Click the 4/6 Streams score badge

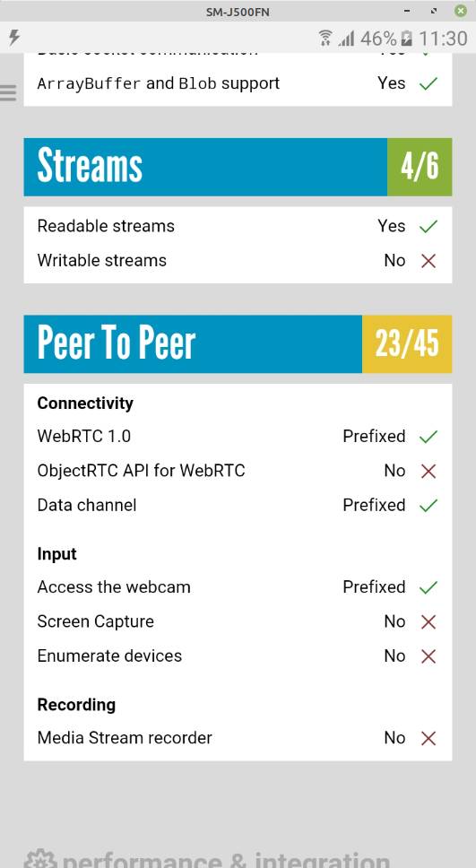(420, 167)
